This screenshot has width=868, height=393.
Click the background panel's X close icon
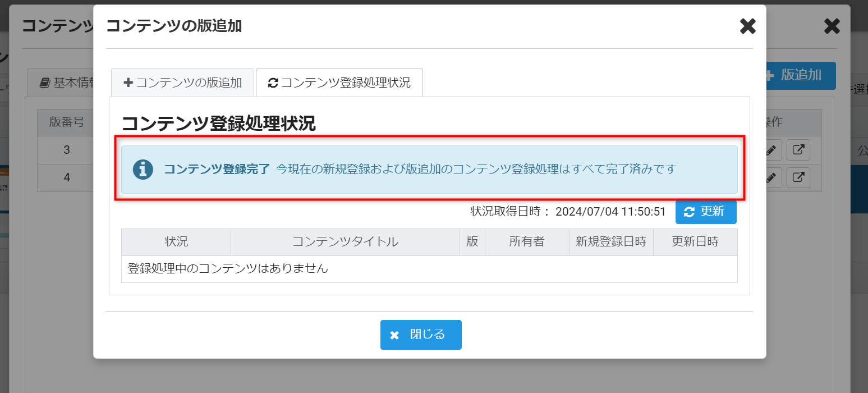click(832, 26)
